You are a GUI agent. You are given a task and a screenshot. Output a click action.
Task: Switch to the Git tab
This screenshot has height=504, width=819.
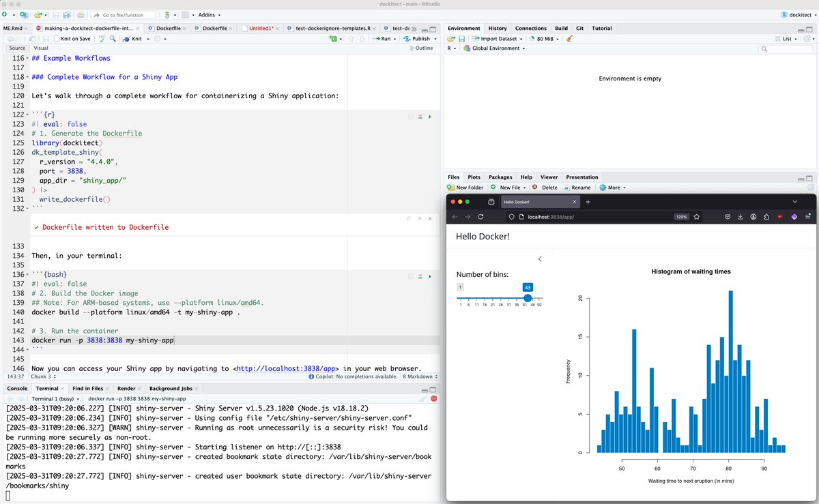(579, 28)
